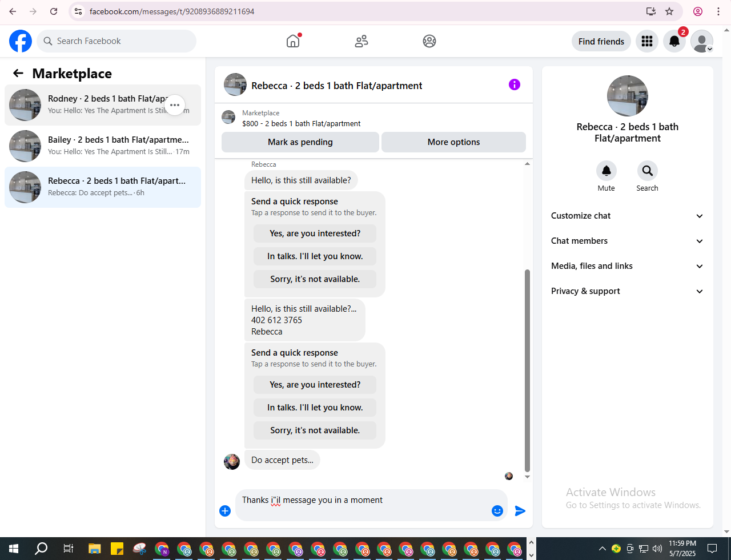Select Rebecca conversation in the list
Screen dimensions: 731x560
(103, 187)
